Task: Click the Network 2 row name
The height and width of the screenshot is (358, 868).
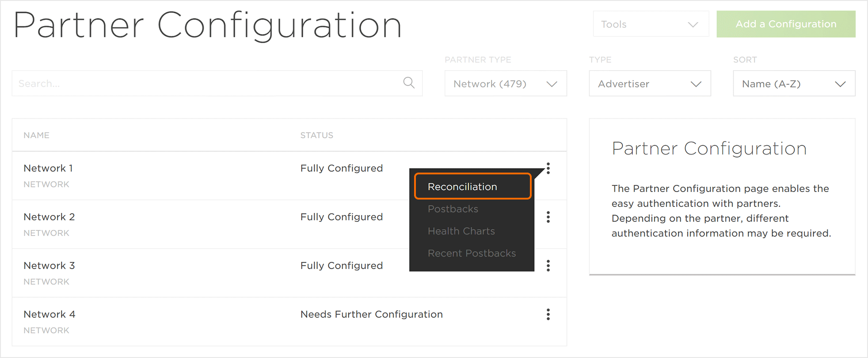Action: (49, 217)
